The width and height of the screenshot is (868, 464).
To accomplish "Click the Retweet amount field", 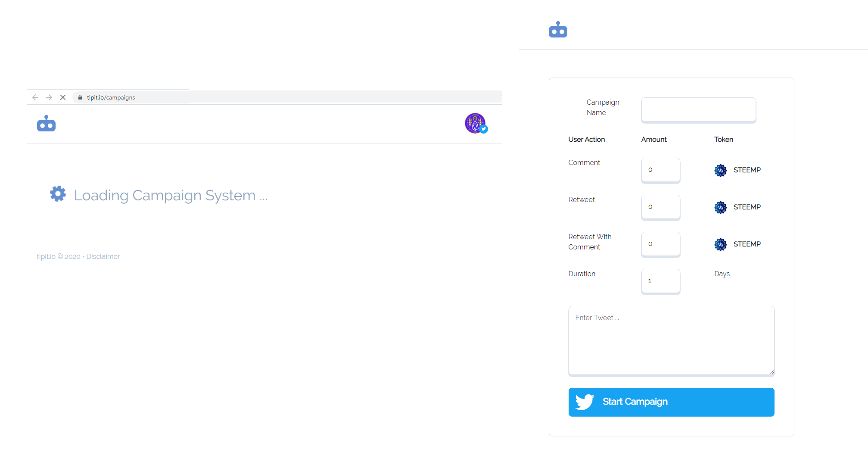I will pos(660,207).
